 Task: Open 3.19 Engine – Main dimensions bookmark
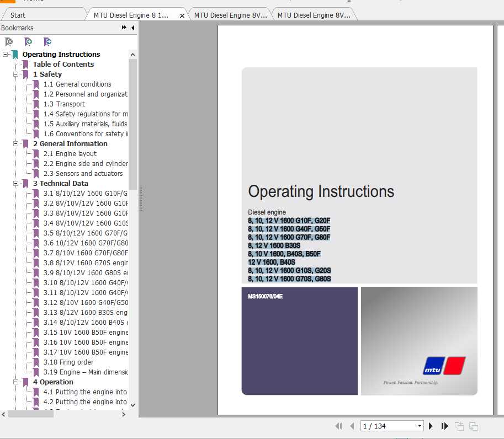tap(86, 372)
